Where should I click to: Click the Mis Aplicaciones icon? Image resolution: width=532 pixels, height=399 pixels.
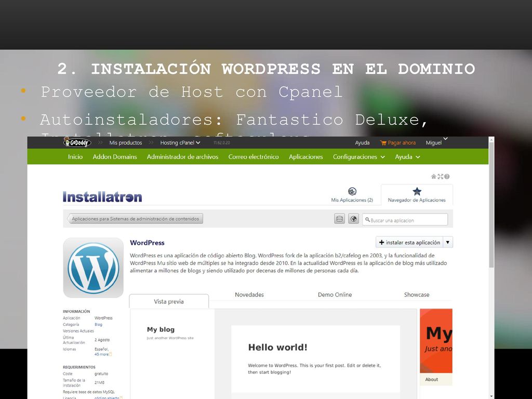tap(352, 191)
